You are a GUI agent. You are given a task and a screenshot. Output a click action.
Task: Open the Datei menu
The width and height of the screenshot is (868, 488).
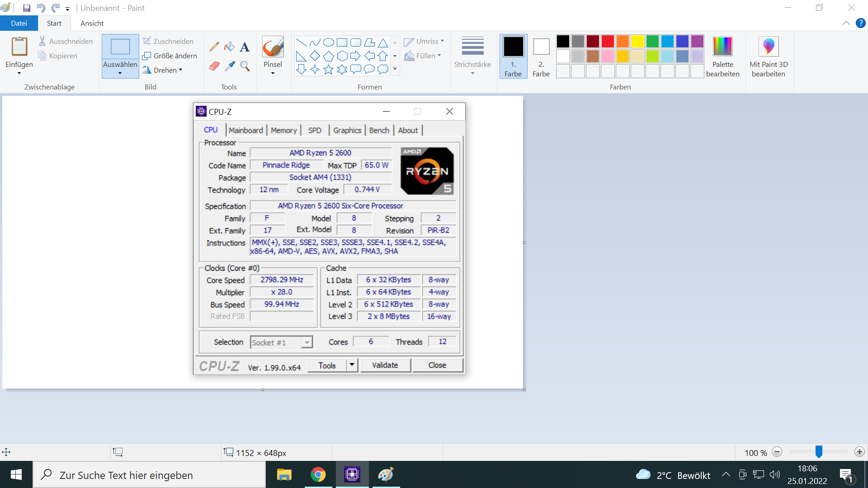(x=19, y=23)
